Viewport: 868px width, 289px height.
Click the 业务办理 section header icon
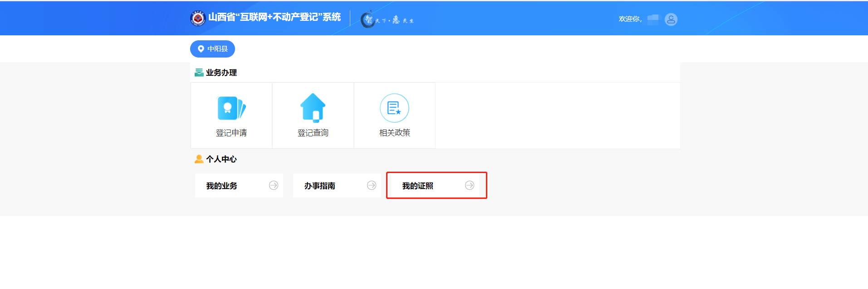(x=199, y=72)
